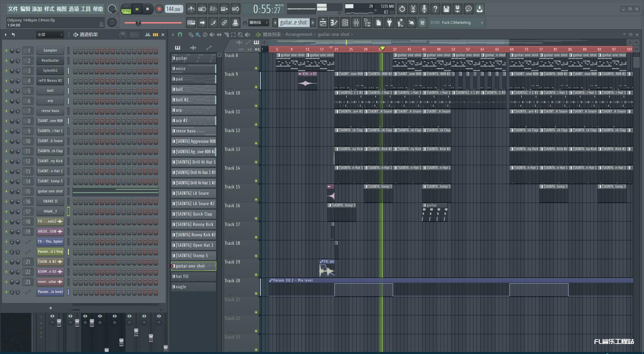Open the 视图 menu
The height and width of the screenshot is (354, 644).
(61, 9)
